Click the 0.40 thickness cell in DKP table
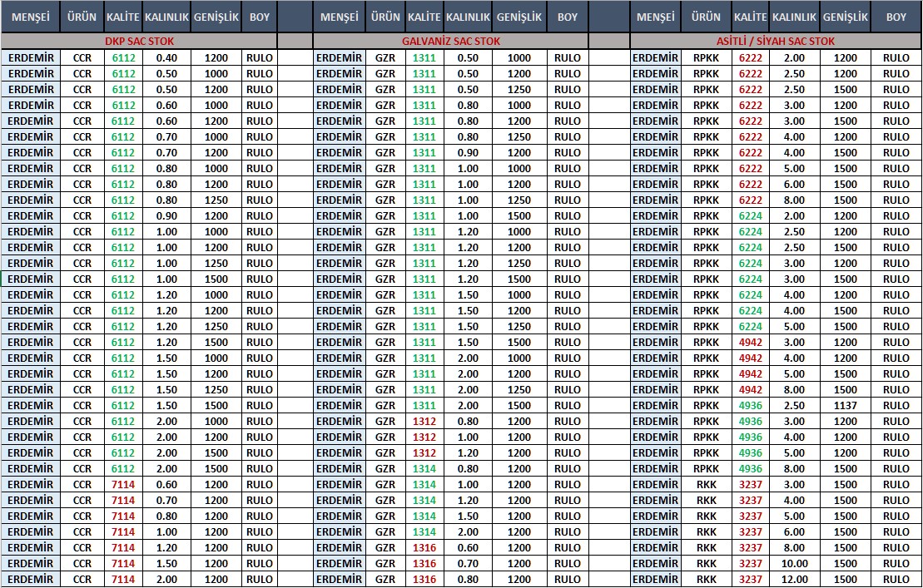The height and width of the screenshot is (588, 923). [x=167, y=58]
